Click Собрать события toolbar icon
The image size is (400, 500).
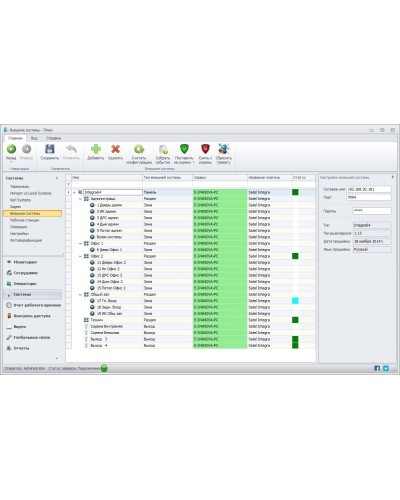163,149
